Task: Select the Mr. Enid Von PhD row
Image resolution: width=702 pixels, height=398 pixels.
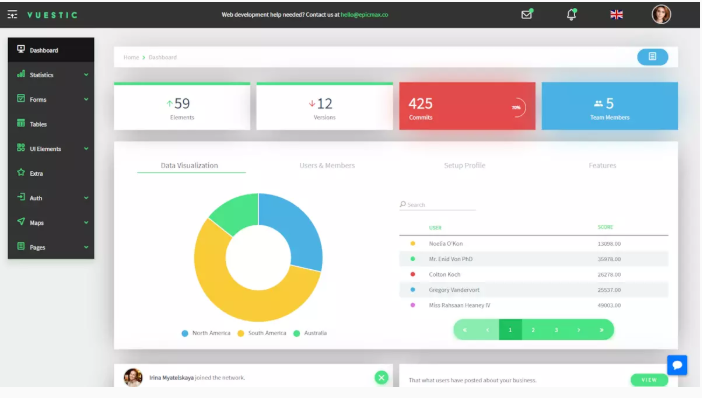Action: (534, 259)
